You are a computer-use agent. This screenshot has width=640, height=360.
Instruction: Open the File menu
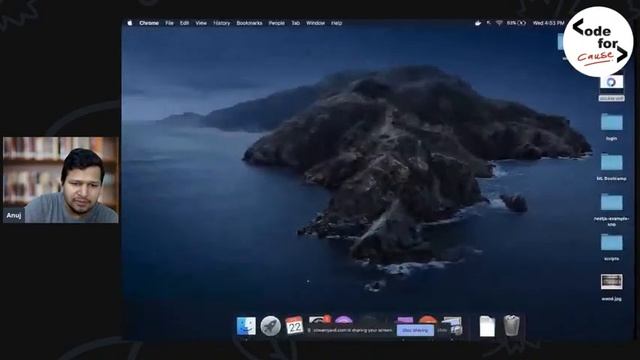pos(169,23)
